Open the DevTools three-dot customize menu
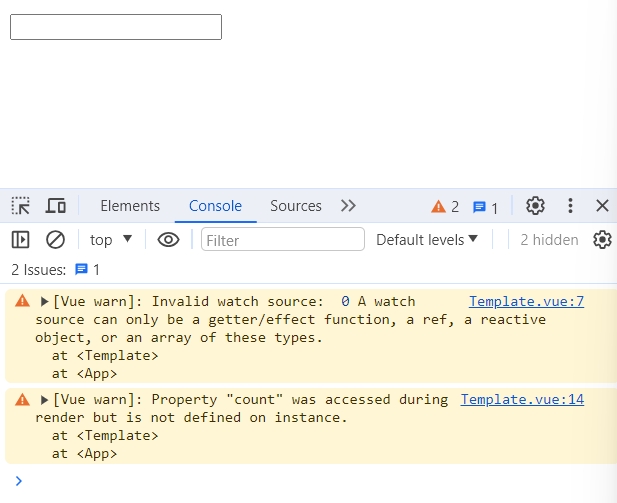 click(570, 205)
